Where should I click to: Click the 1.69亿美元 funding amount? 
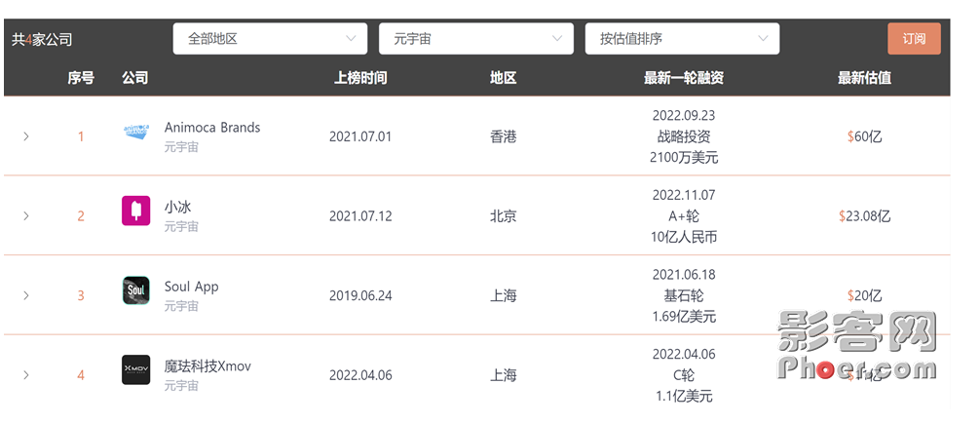coord(684,317)
